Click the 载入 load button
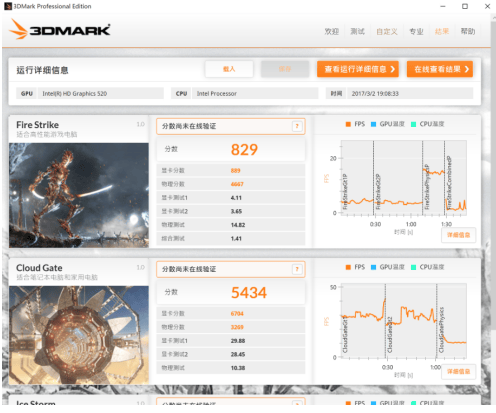The width and height of the screenshot is (496, 413). (229, 69)
